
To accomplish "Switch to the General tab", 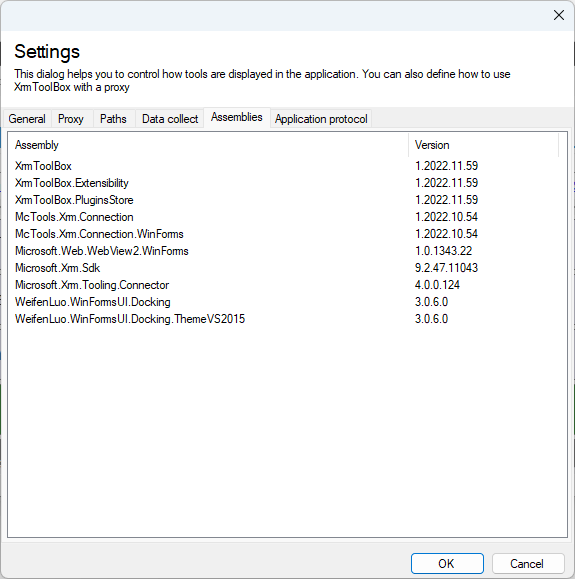I will point(27,119).
